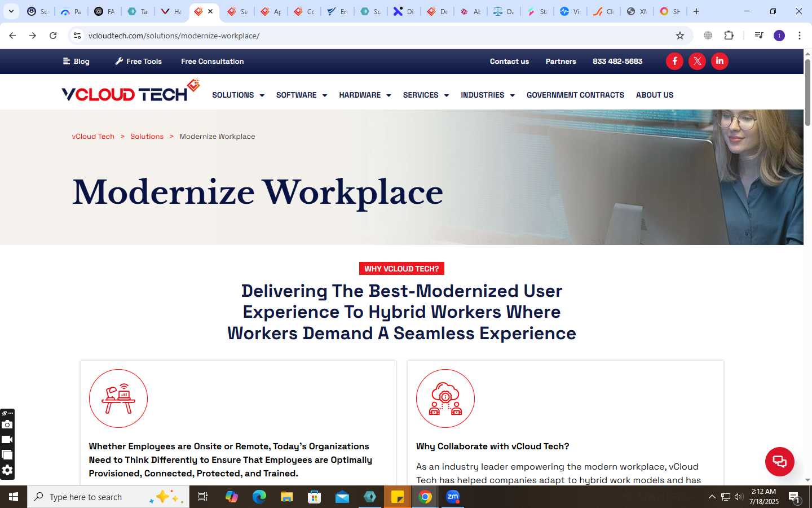Viewport: 812px width, 508px height.
Task: Bookmark this page with the star icon
Action: coord(680,36)
